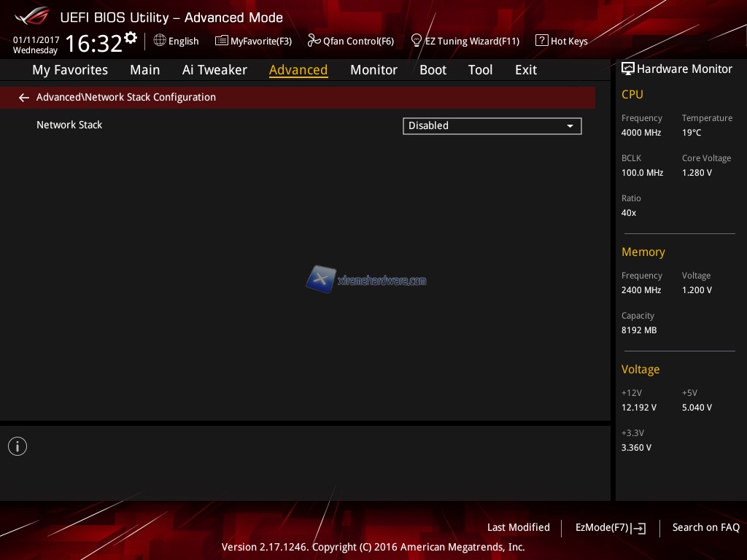Switch to the Tool tab
747x560 pixels.
pyautogui.click(x=480, y=70)
